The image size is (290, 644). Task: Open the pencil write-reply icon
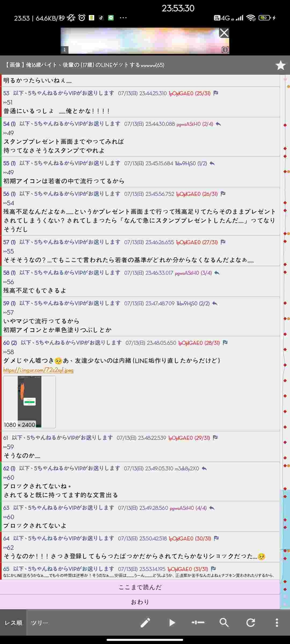145,623
